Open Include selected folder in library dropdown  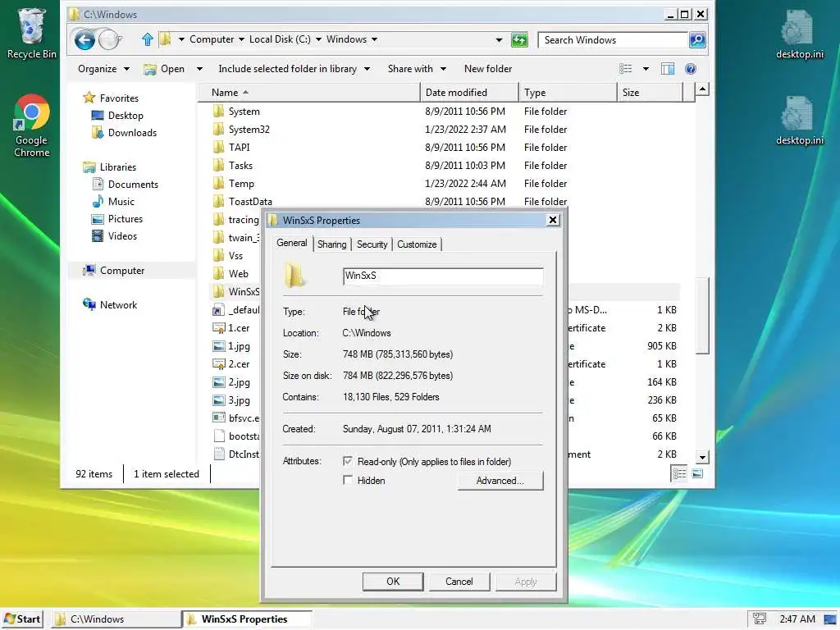click(x=294, y=69)
